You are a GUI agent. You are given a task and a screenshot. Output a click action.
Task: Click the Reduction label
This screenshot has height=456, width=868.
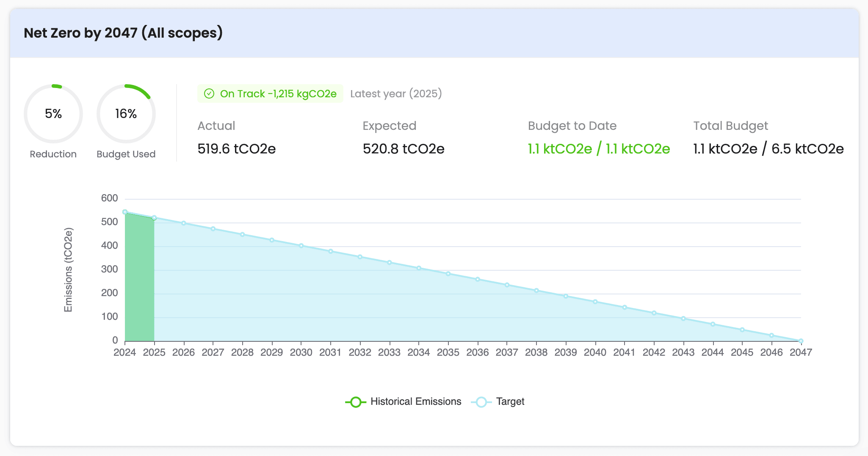tap(53, 154)
